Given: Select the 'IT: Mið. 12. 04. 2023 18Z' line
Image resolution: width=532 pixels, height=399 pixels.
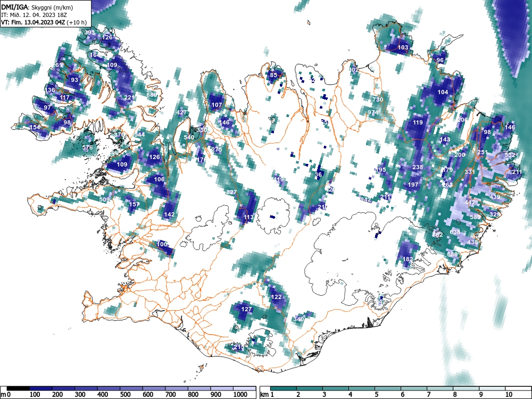Looking at the screenshot, I should pos(34,15).
